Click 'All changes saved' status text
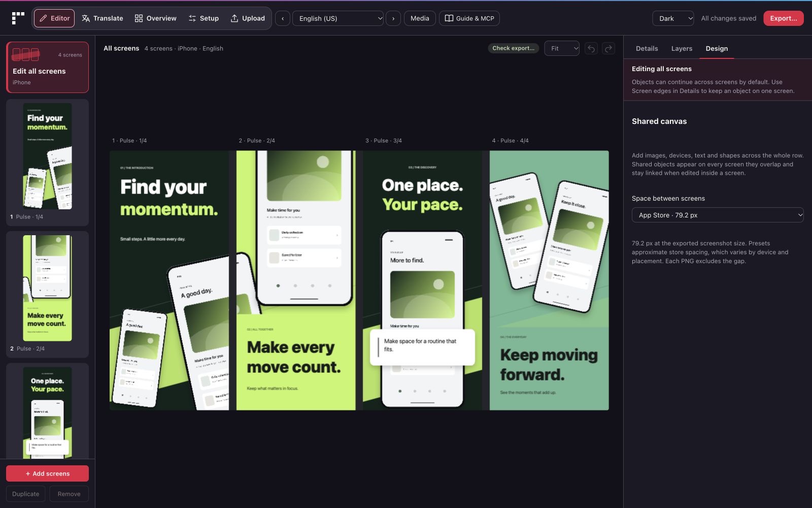 point(728,18)
